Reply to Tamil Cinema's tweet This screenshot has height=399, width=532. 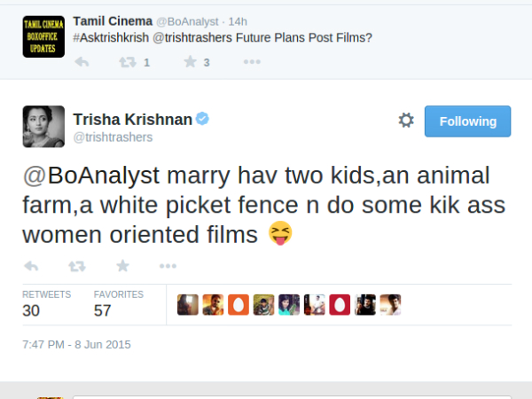[82, 62]
